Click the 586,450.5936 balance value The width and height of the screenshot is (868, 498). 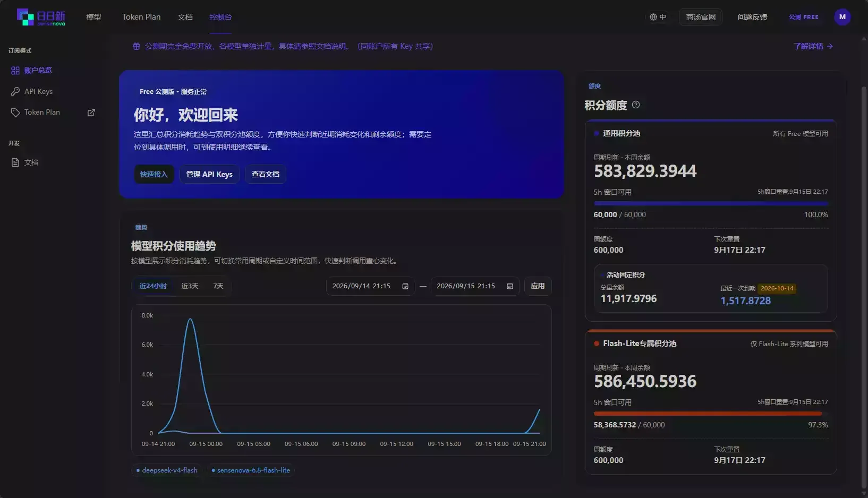tap(645, 381)
